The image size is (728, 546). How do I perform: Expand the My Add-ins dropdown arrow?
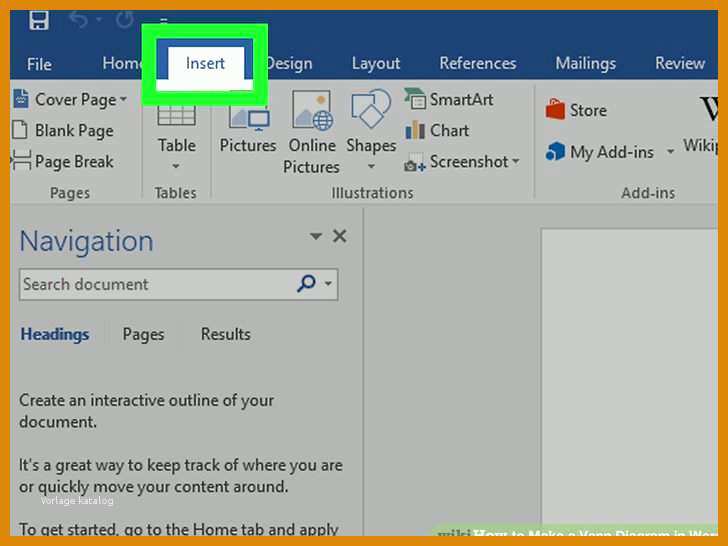tap(670, 151)
